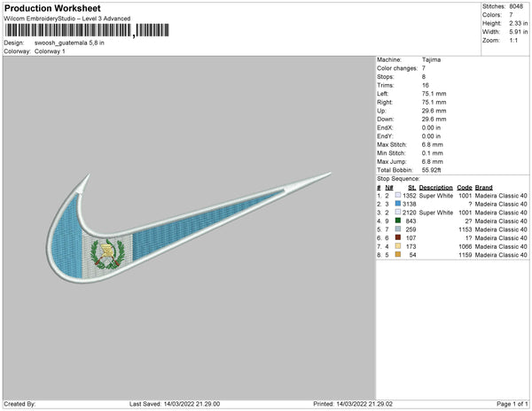This screenshot has width=532, height=411.
Task: Select the Stops value "8"
Action: (x=424, y=76)
